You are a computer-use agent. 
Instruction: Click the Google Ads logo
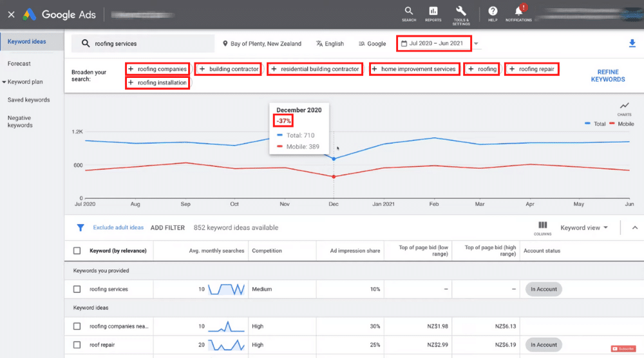click(x=30, y=14)
